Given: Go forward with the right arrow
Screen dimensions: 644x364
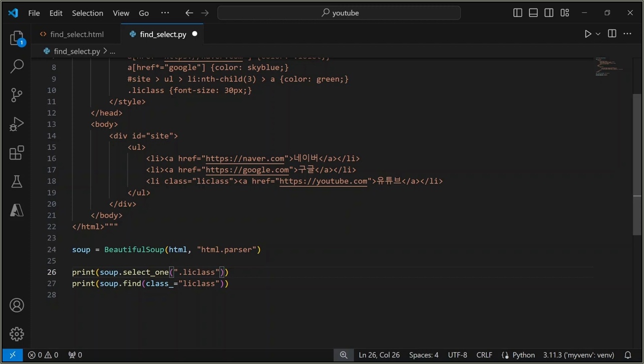Looking at the screenshot, I should 205,13.
